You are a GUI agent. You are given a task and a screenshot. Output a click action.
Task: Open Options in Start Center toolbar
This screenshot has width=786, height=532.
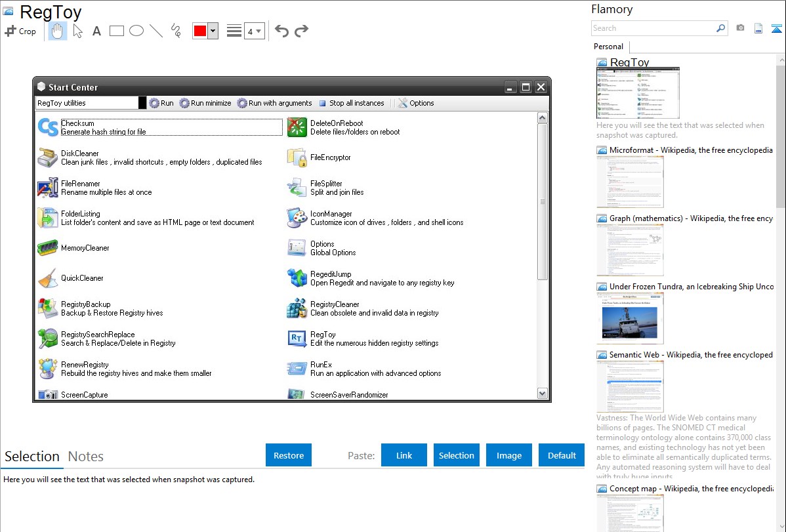coord(417,103)
